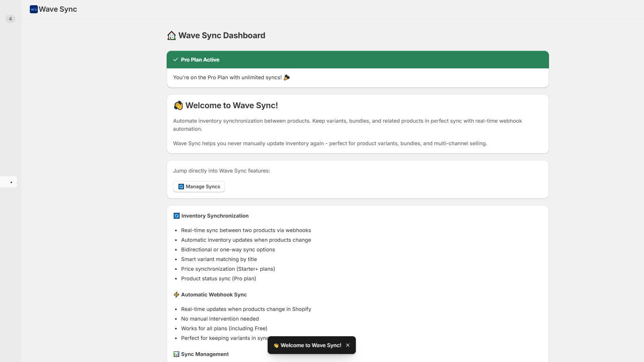Click the Wave Sync app logo icon
This screenshot has height=362, width=644.
34,9
